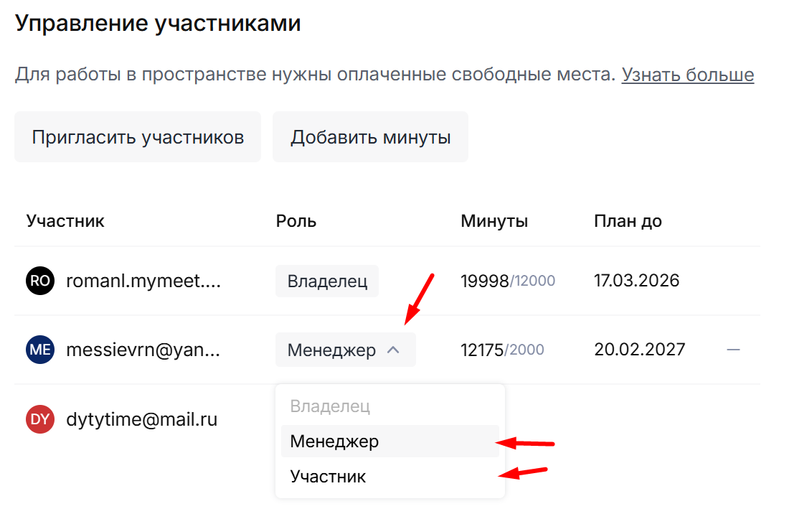This screenshot has width=812, height=509.
Task: Click the План до column header
Action: 628,221
